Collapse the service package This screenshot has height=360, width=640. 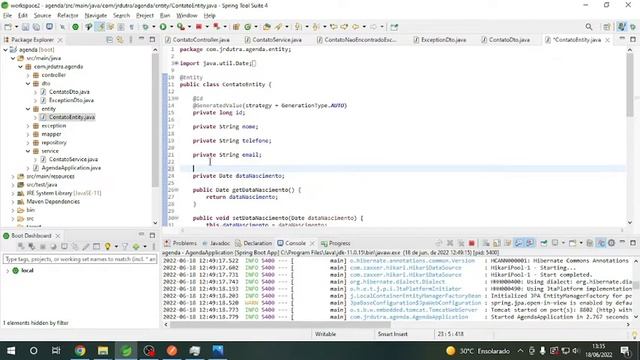click(28, 151)
